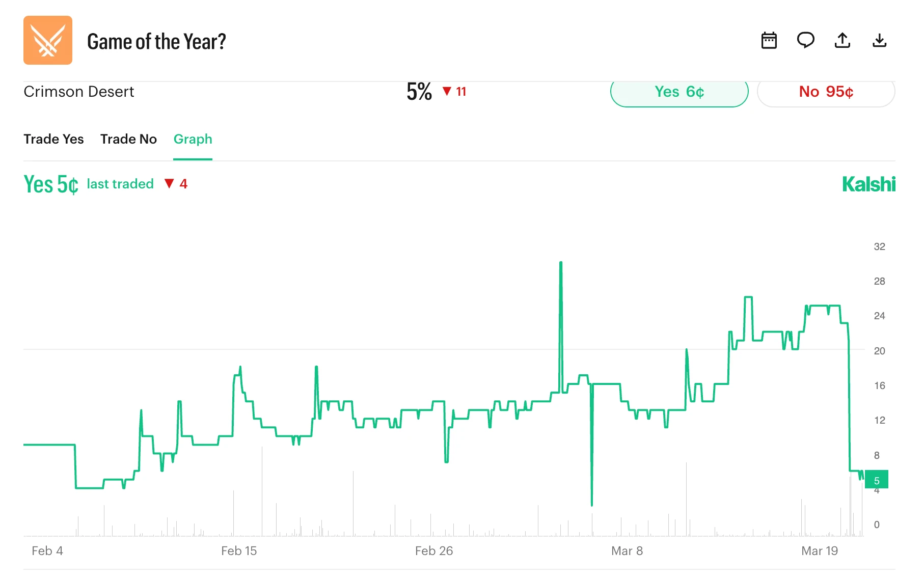The image size is (924, 580).
Task: Select the Yes 6¢ option
Action: 679,92
